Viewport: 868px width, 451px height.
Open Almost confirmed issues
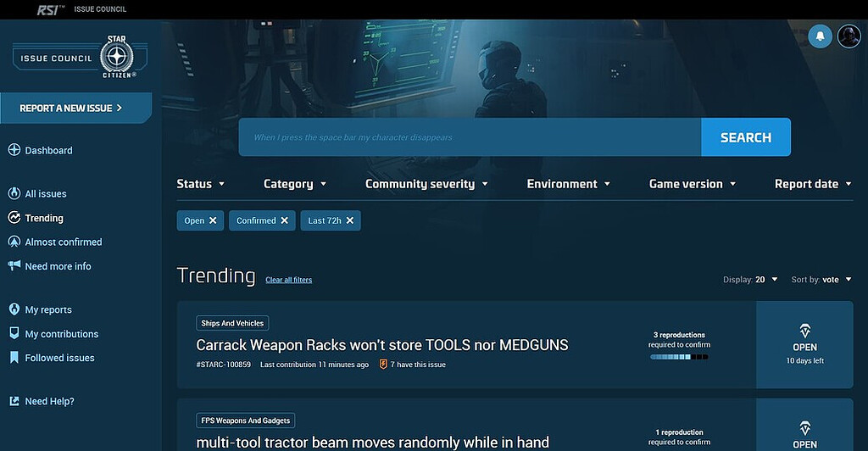pyautogui.click(x=63, y=242)
